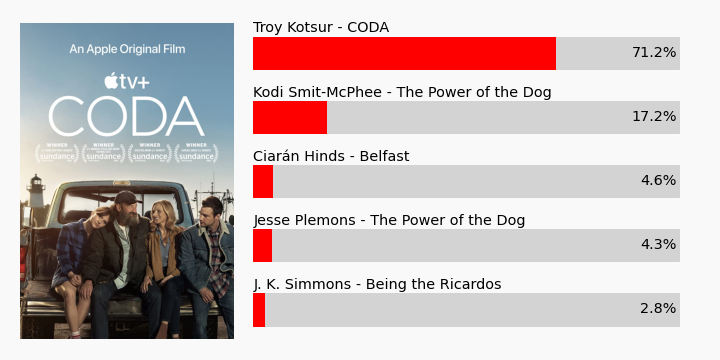
Task: Click An Apple Original Film text
Action: click(127, 49)
